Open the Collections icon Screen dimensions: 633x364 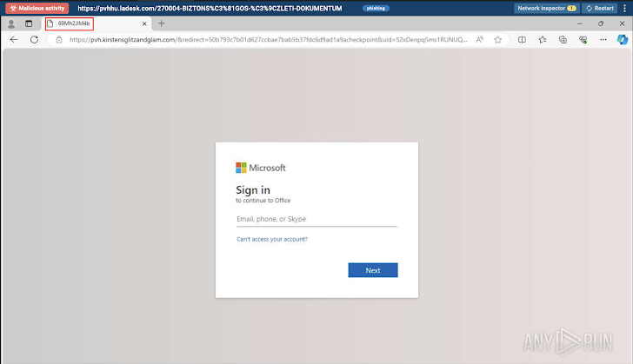[563, 39]
